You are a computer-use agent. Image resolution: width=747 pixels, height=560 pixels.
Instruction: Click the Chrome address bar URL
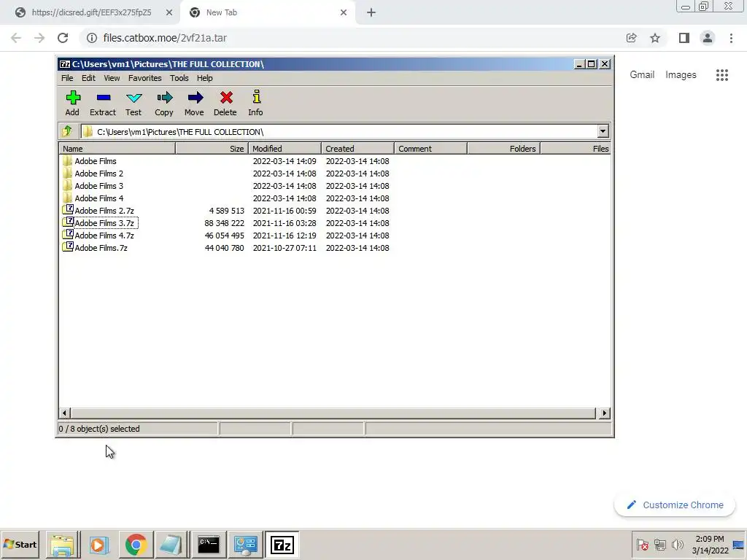165,38
